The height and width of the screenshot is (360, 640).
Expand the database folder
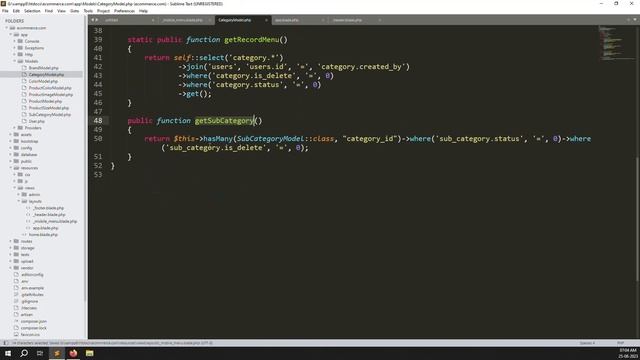pyautogui.click(x=11, y=155)
